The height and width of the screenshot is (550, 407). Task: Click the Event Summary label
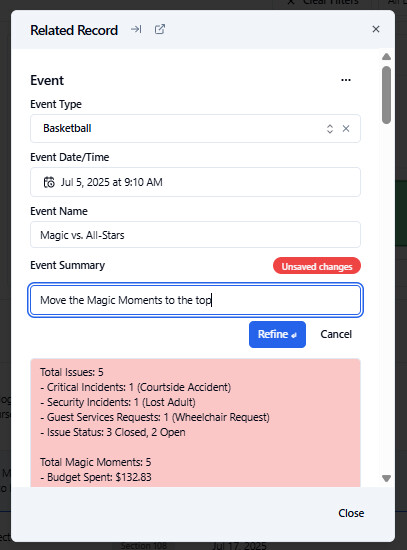pyautogui.click(x=67, y=265)
